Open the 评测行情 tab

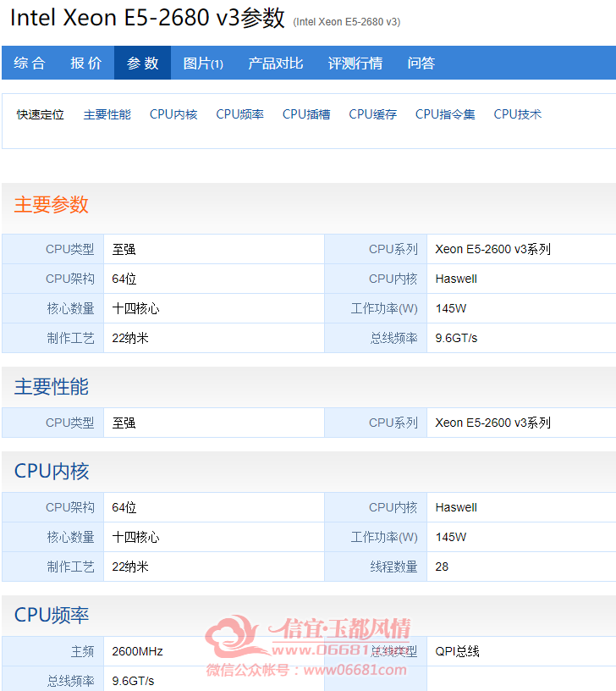click(355, 63)
